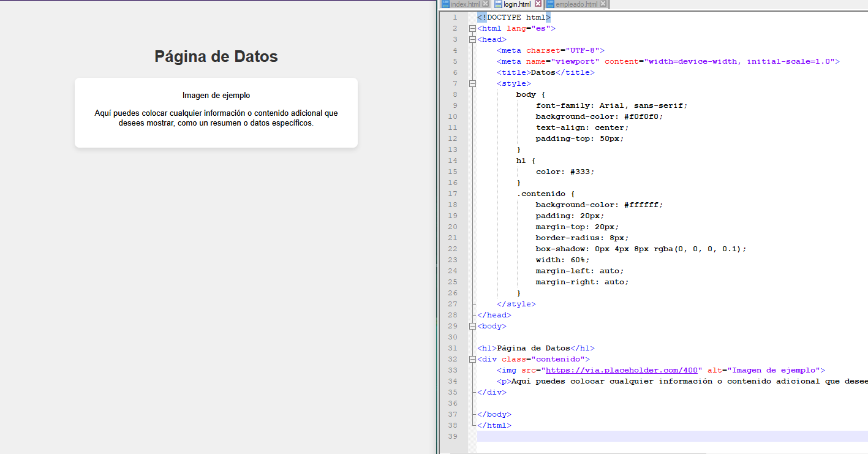Viewport: 868px width, 454px height.
Task: Collapse the style block fold marker
Action: [x=472, y=83]
